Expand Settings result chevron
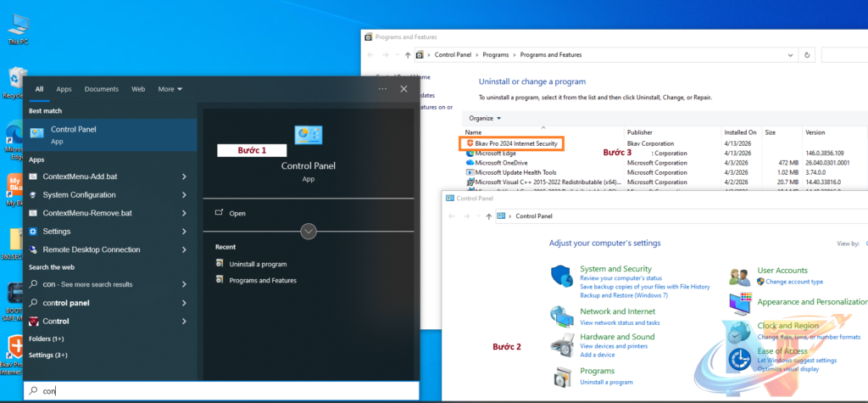Viewport: 868px width, 403px height. [184, 231]
